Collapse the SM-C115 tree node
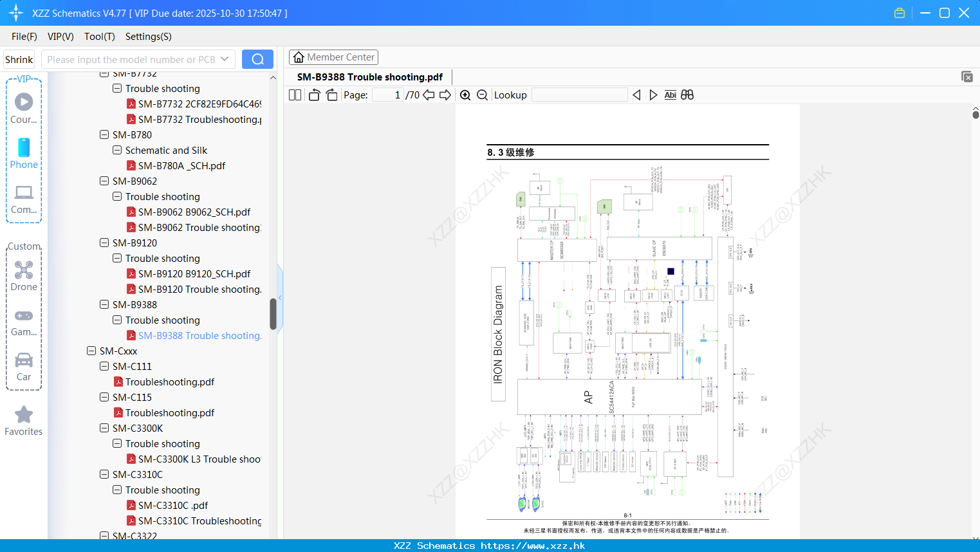 pos(104,397)
